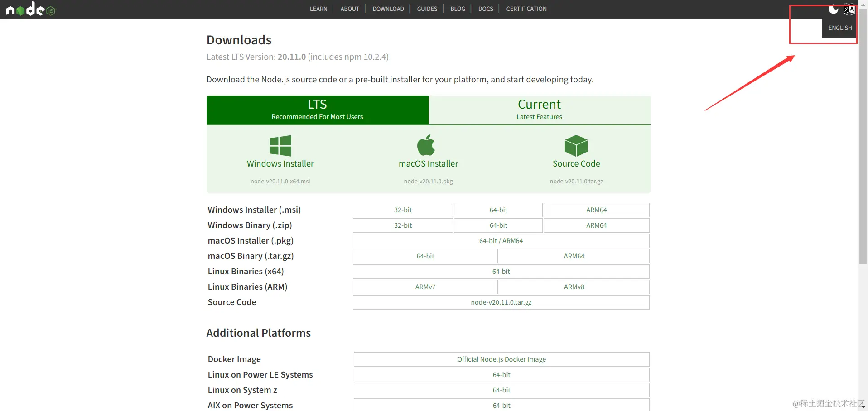Screen dimensions: 868x411
Task: Download 64-bit Linux on System z
Action: (x=502, y=390)
